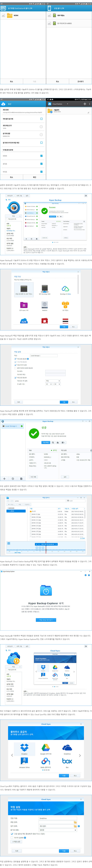Tap 확인 in the 옵션 screen
Screen dimensions: 92x868
point(34,177)
